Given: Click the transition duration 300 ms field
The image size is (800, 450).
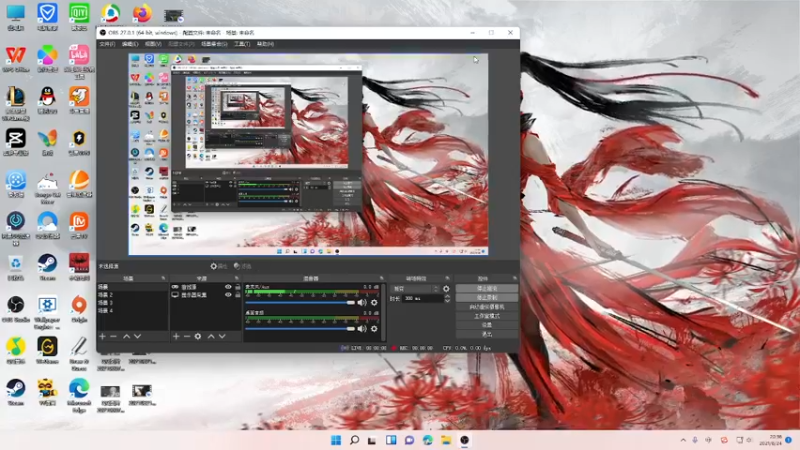Looking at the screenshot, I should (x=422, y=298).
